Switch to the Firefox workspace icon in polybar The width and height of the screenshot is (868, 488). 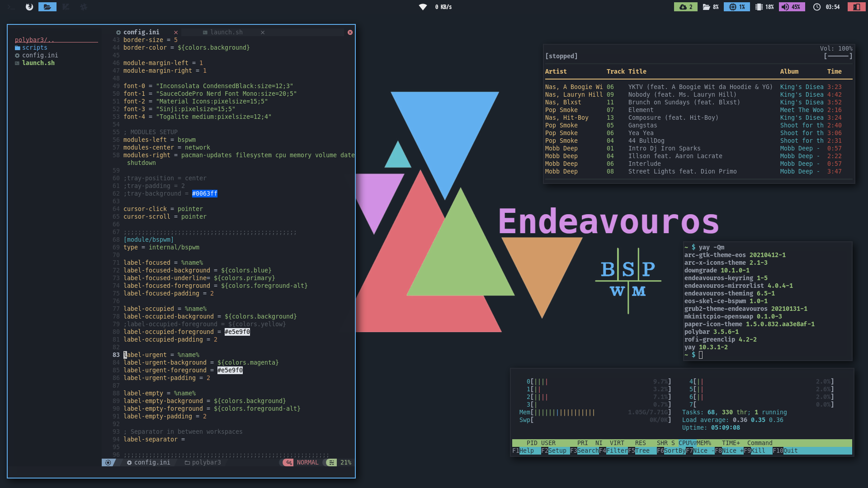coord(29,7)
